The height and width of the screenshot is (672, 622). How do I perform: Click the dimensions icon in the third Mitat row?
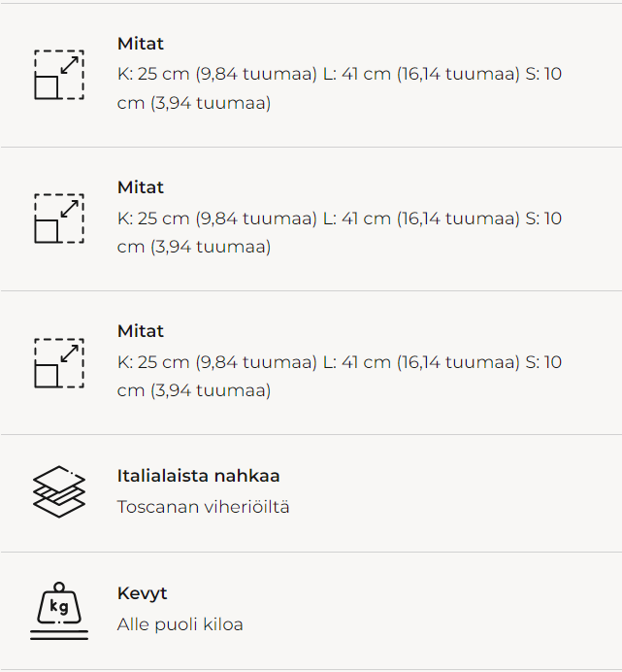[x=59, y=363]
